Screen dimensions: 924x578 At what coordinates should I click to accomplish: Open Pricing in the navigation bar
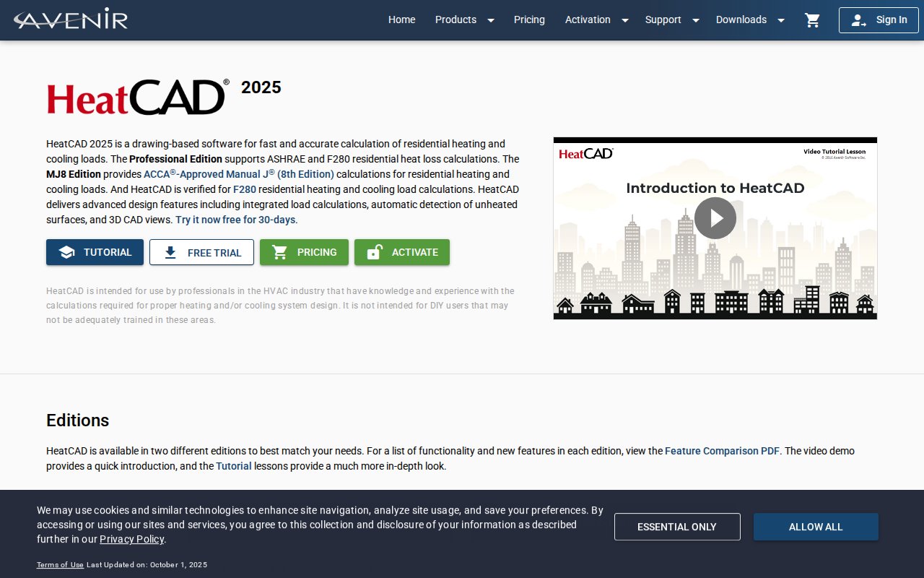[529, 20]
